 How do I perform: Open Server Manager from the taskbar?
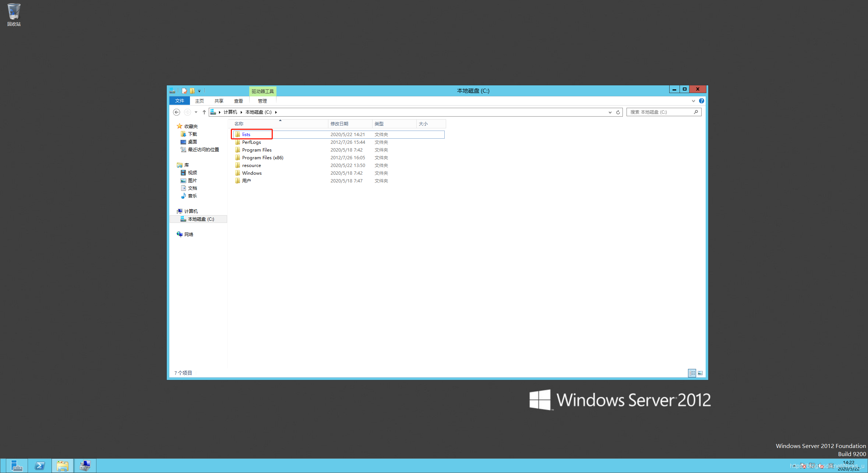tap(17, 466)
